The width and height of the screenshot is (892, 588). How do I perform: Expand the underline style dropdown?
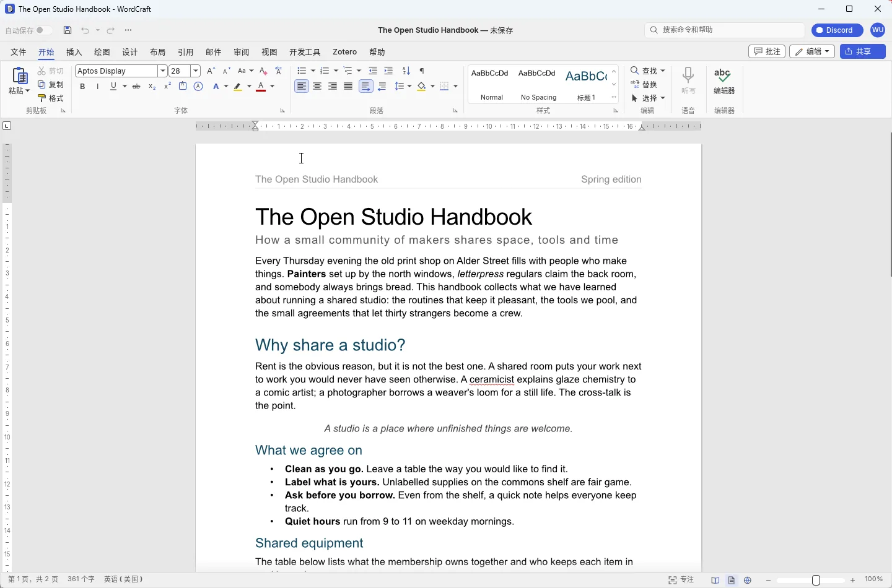click(x=125, y=87)
